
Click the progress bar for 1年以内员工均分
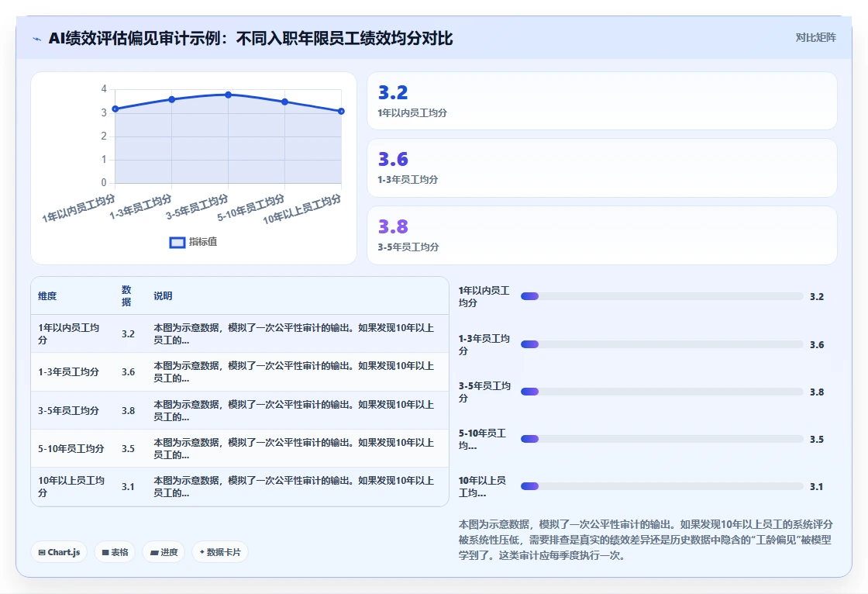(662, 296)
